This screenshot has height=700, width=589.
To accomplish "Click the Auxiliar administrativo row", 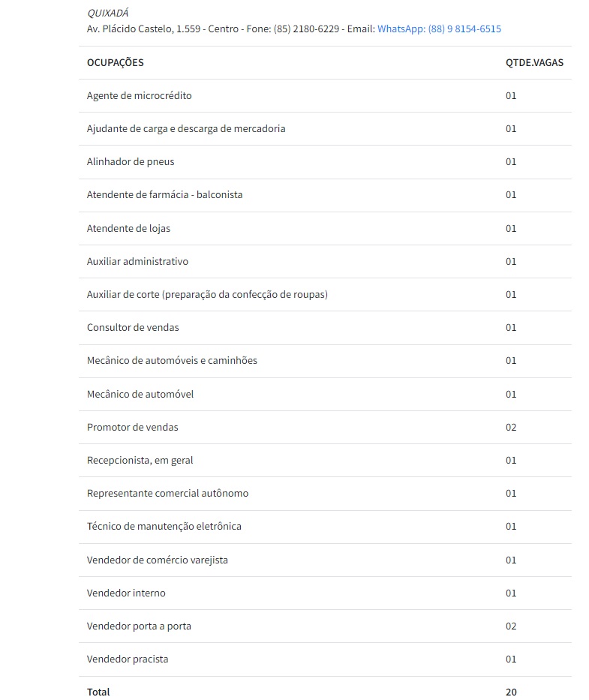I will (x=137, y=262).
